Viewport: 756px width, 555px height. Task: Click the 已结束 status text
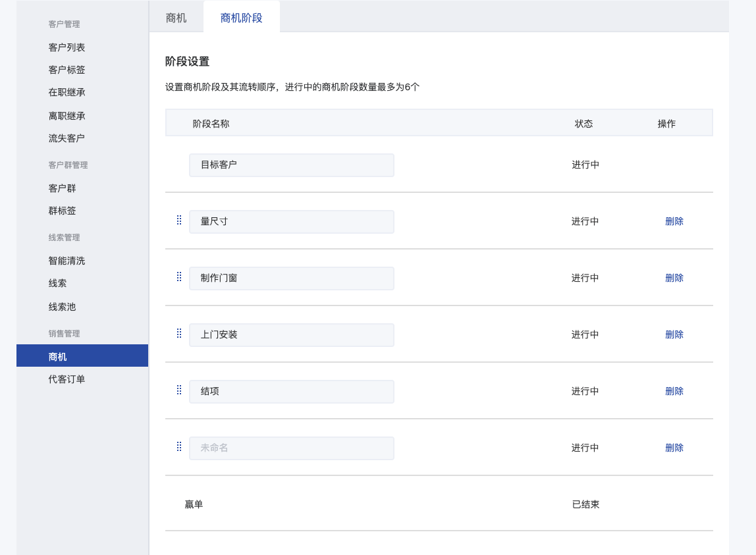pyautogui.click(x=585, y=504)
